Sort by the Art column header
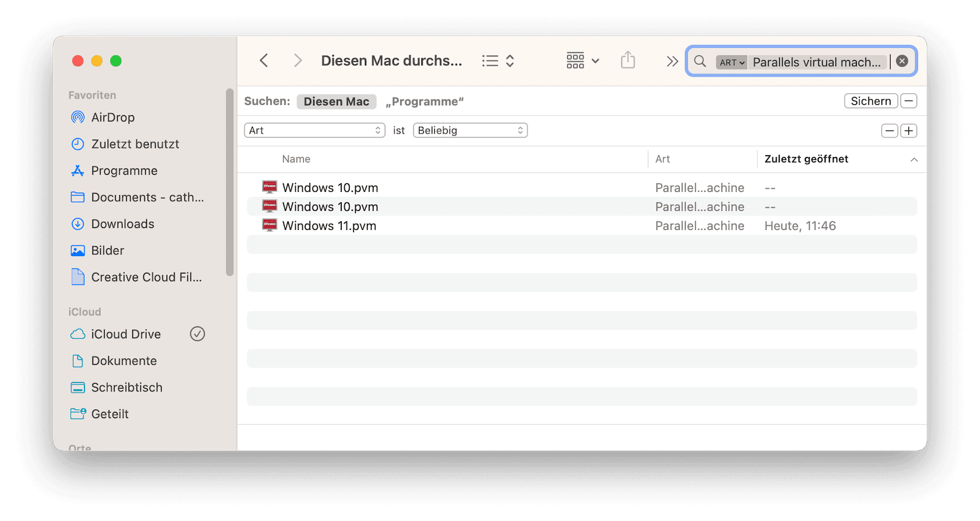This screenshot has width=980, height=521. (x=663, y=159)
